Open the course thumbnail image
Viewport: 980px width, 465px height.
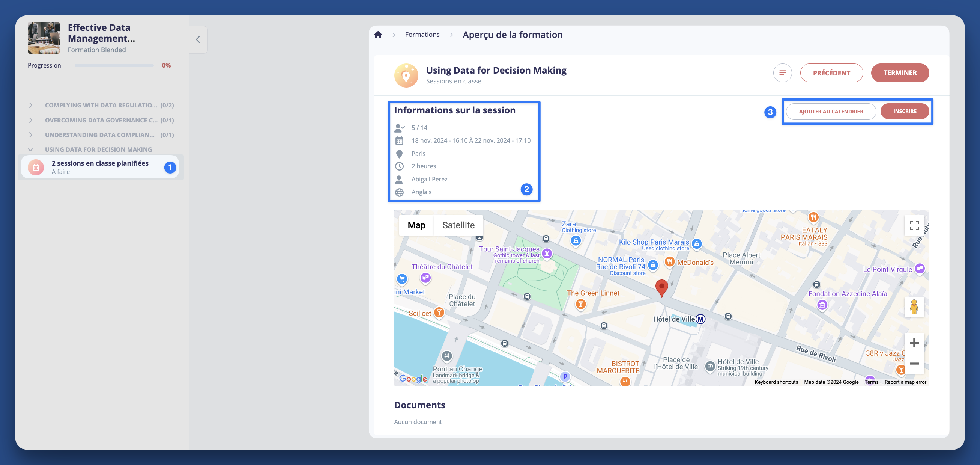(44, 38)
